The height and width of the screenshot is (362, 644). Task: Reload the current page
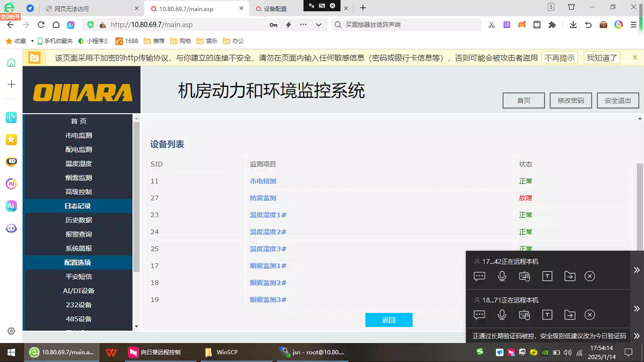pyautogui.click(x=41, y=25)
